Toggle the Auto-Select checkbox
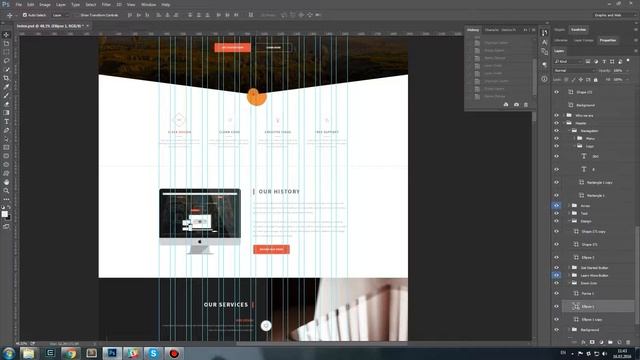640x360 pixels. [24, 15]
